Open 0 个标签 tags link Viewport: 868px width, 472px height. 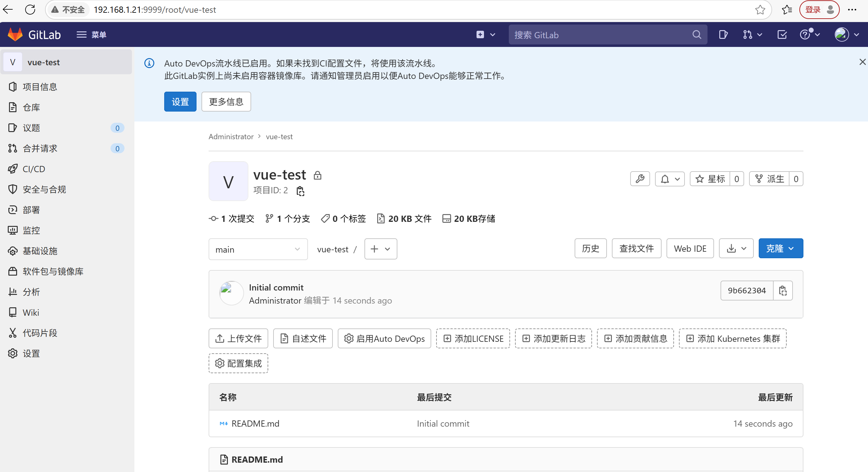343,219
